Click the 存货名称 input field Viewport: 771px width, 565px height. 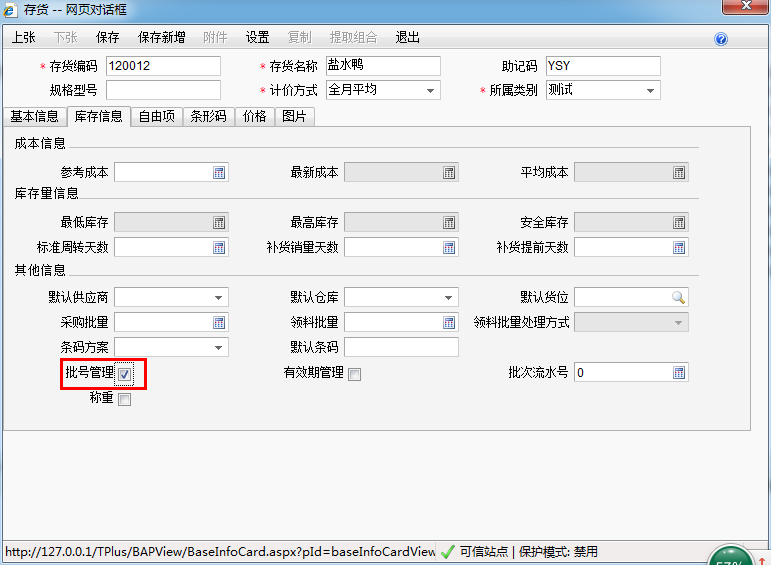coord(382,66)
